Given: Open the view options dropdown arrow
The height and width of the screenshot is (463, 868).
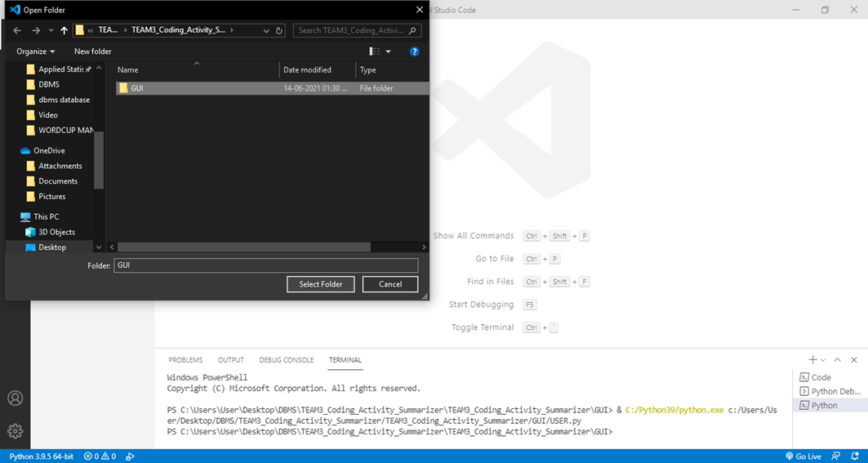Looking at the screenshot, I should 388,51.
